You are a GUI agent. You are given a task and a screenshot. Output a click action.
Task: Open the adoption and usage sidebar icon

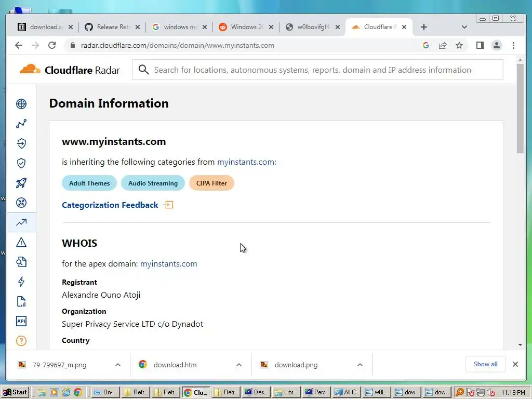click(21, 143)
